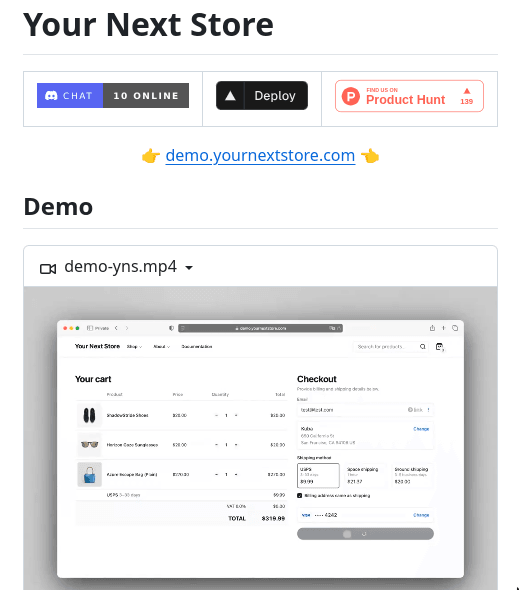Click Your Next Store logo in demo
Image resolution: width=519 pixels, height=590 pixels.
coord(97,346)
